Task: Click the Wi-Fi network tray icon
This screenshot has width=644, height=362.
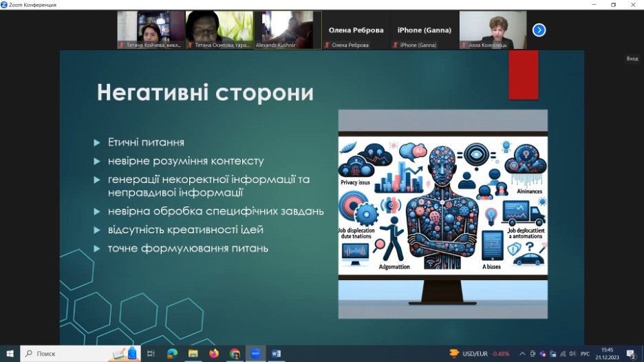Action: pos(563,353)
